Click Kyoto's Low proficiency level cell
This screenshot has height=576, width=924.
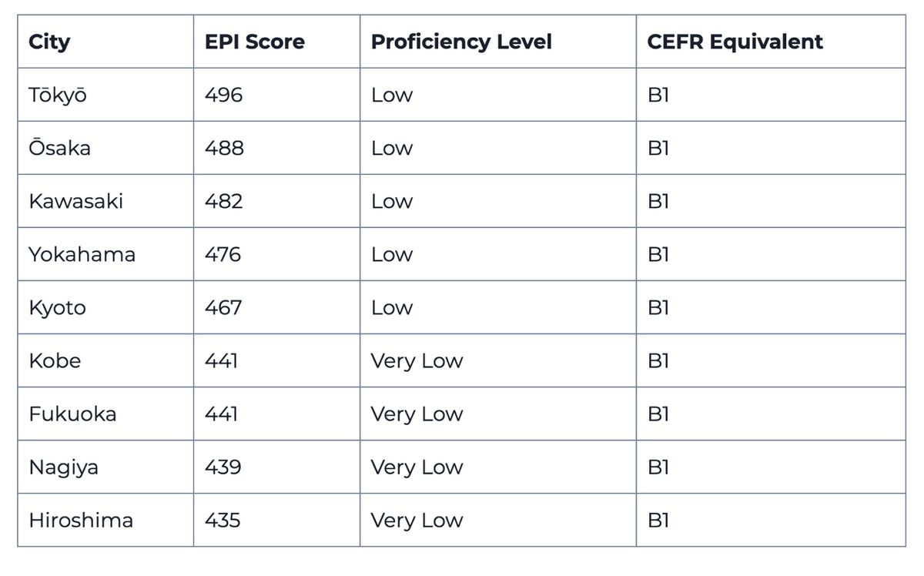pyautogui.click(x=391, y=307)
